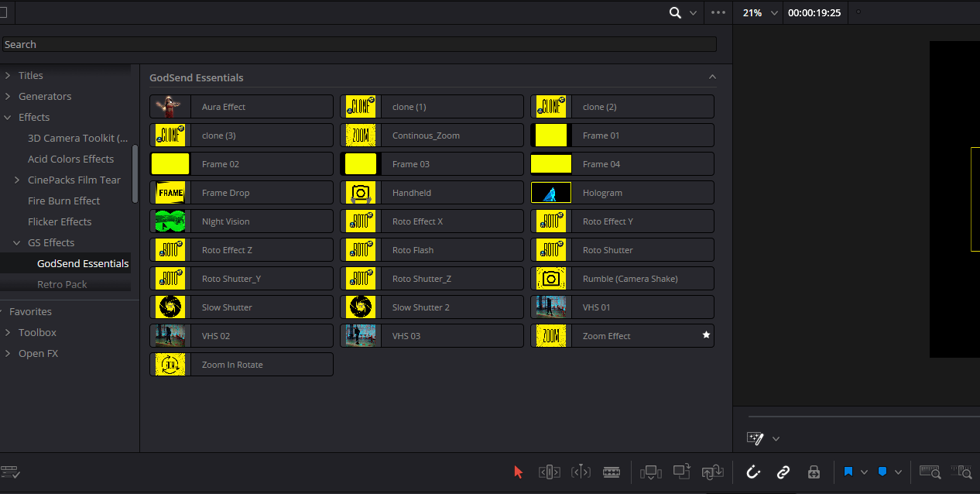Switch to Dynamic Trim mode
Image resolution: width=980 pixels, height=494 pixels.
(x=580, y=472)
